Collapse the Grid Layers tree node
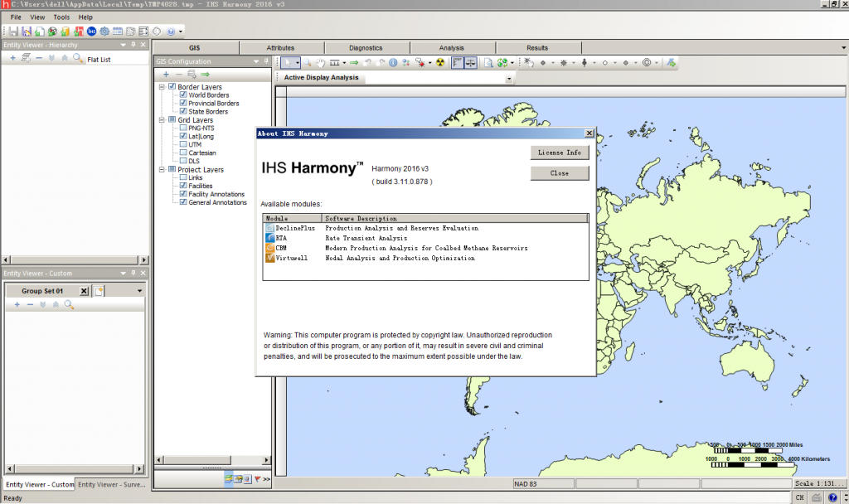Screen dimensions: 849x504 pyautogui.click(x=162, y=119)
